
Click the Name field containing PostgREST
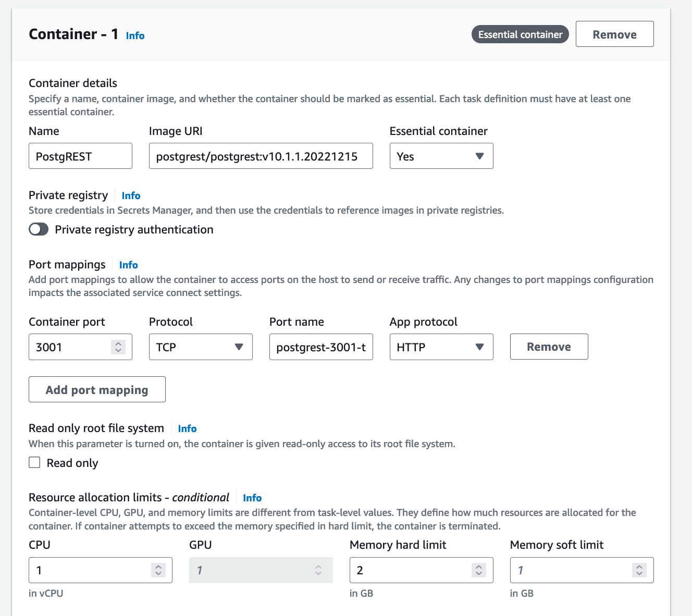[80, 156]
